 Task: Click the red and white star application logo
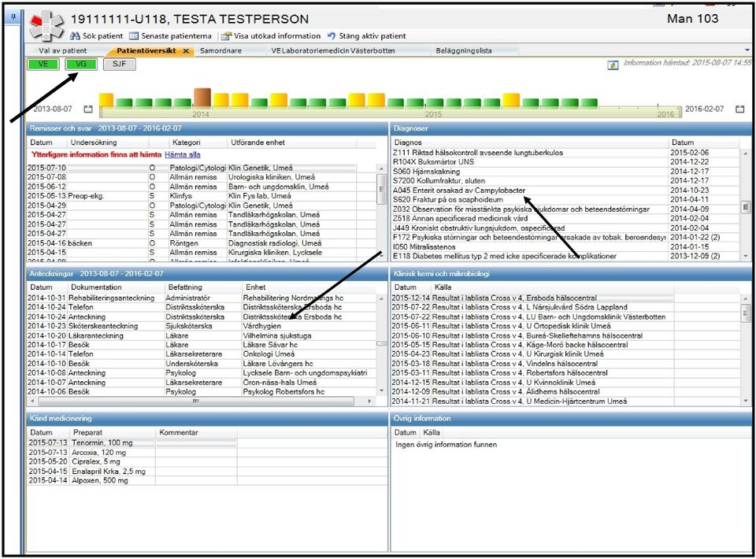(x=46, y=25)
